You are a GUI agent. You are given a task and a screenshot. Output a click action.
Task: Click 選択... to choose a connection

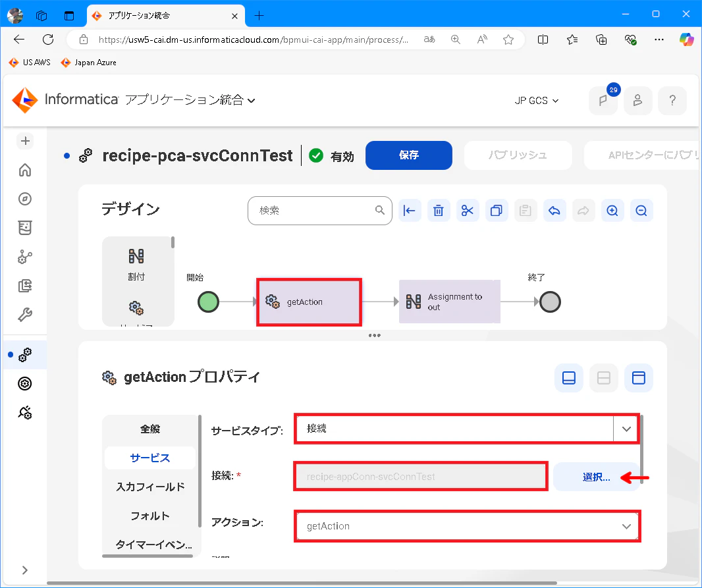(596, 477)
